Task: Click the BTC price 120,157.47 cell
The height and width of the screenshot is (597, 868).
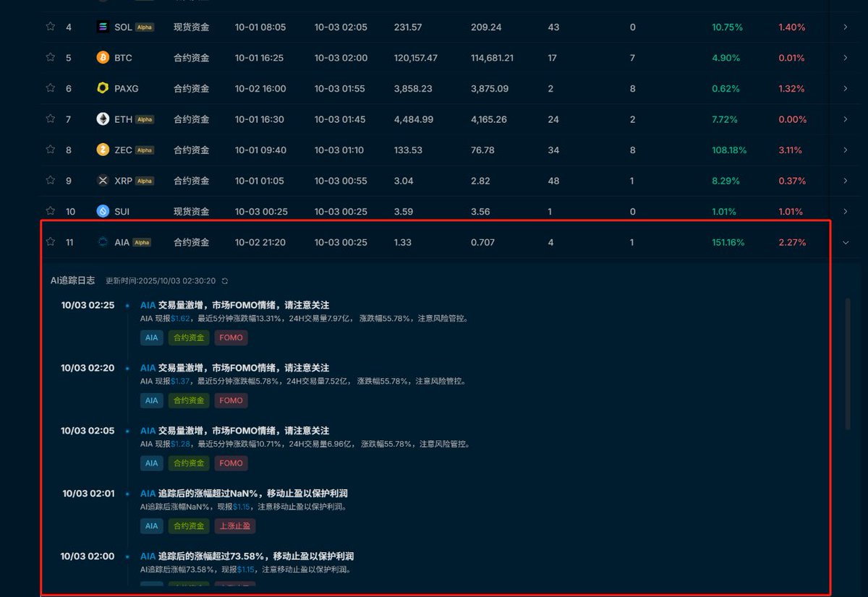Action: tap(416, 58)
